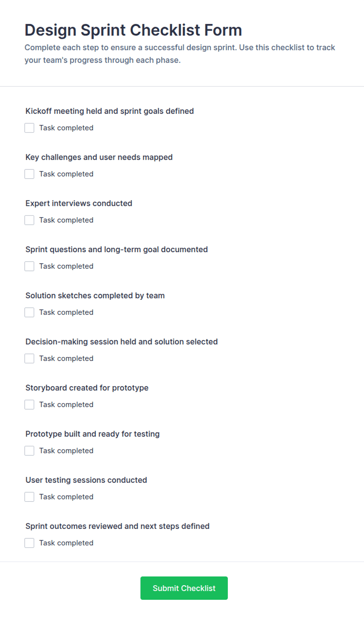Click 'Task completed' label under Kickoff meeting
This screenshot has width=364, height=619.
click(66, 128)
